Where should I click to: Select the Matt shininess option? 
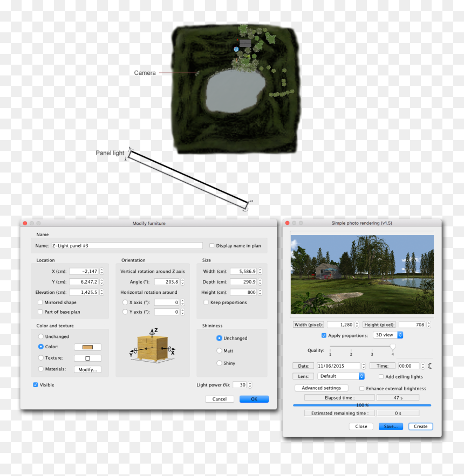coord(219,350)
